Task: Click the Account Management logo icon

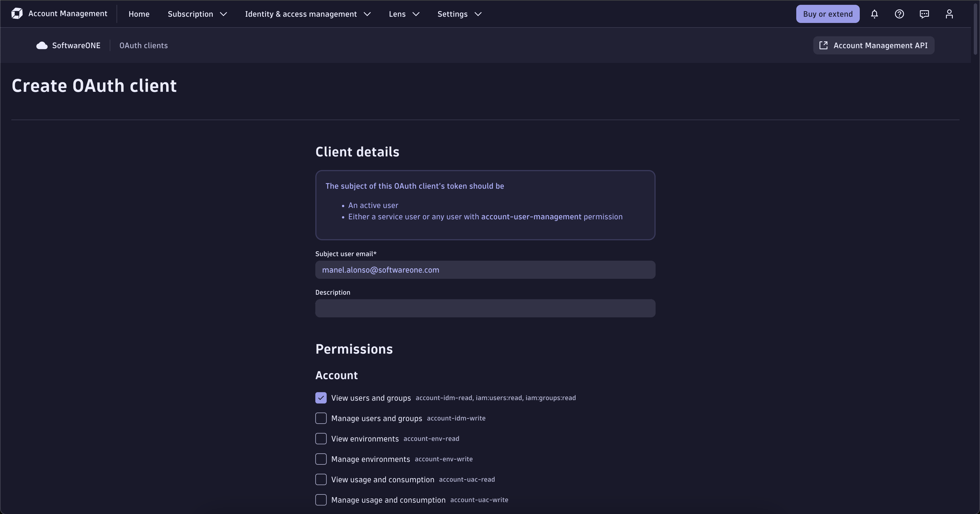Action: pos(17,13)
